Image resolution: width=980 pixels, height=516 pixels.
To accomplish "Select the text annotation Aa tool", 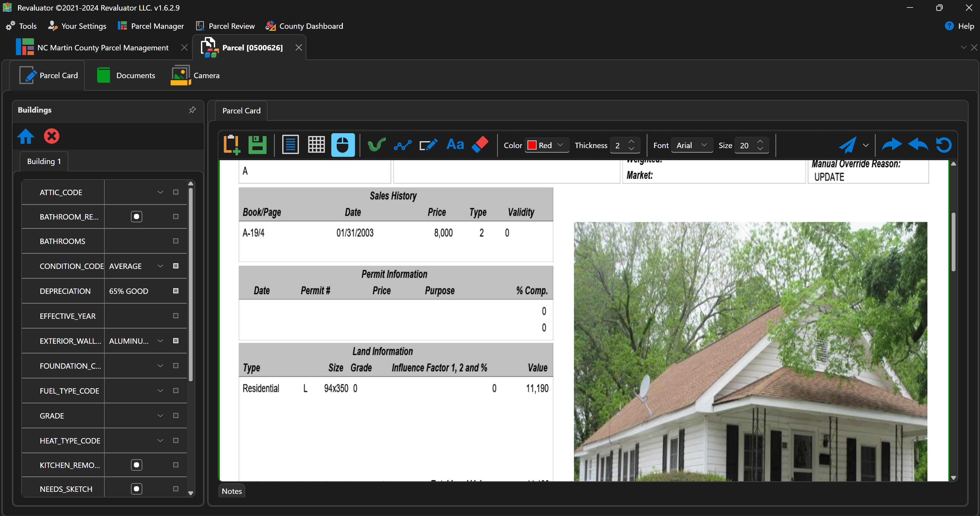I will point(455,145).
